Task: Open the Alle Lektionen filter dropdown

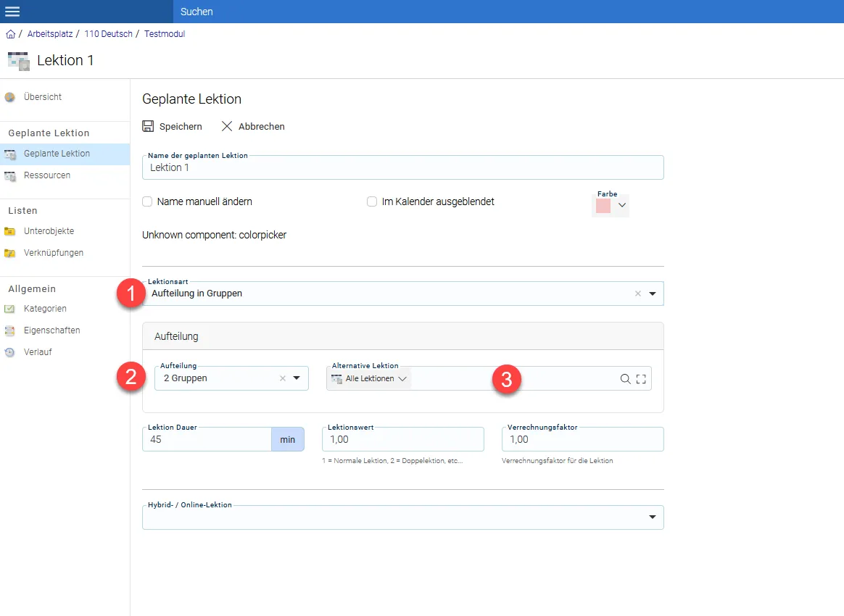Action: pyautogui.click(x=369, y=379)
